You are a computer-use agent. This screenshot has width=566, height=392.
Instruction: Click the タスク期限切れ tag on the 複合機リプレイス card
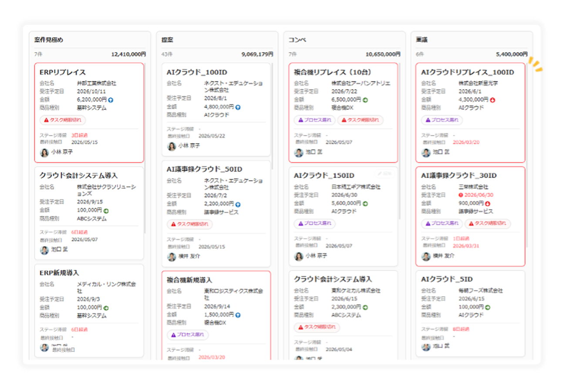360,120
